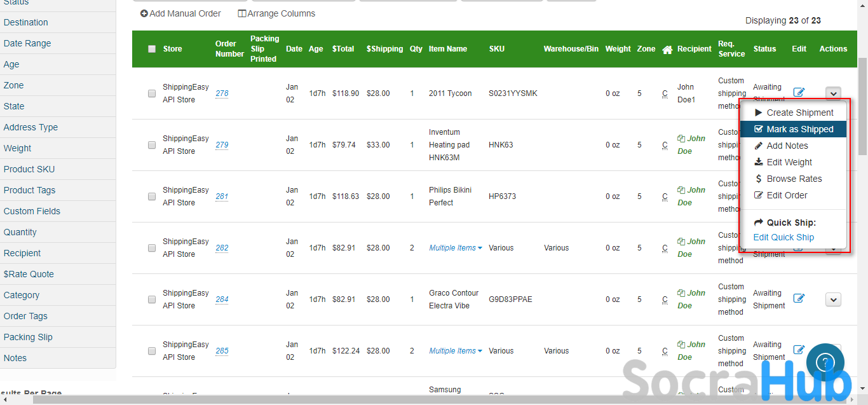This screenshot has width=868, height=405.
Task: Click the edit icon for order 284
Action: pyautogui.click(x=799, y=298)
